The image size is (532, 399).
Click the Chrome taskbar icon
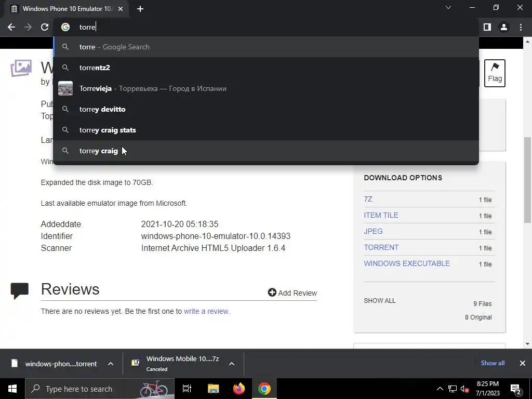pyautogui.click(x=264, y=389)
